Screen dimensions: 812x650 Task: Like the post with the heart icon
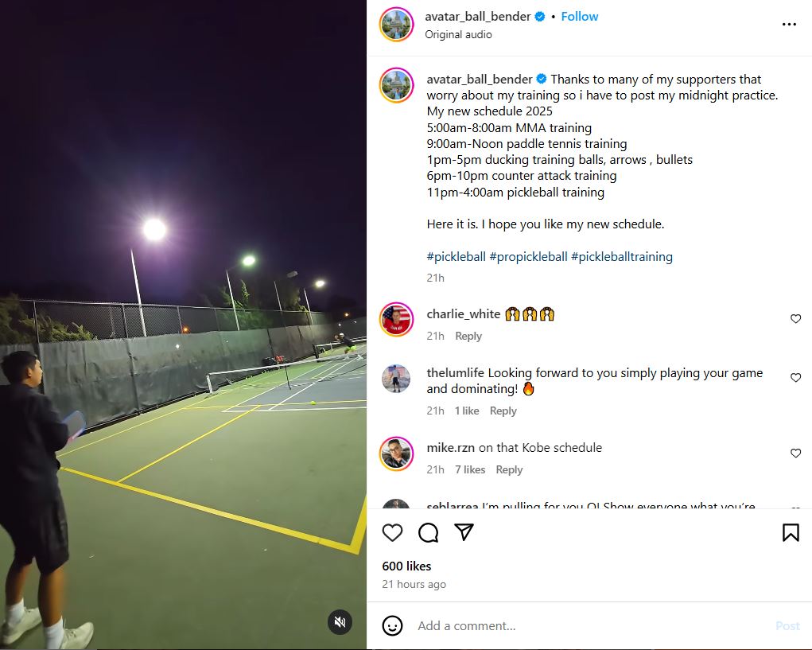tap(392, 532)
